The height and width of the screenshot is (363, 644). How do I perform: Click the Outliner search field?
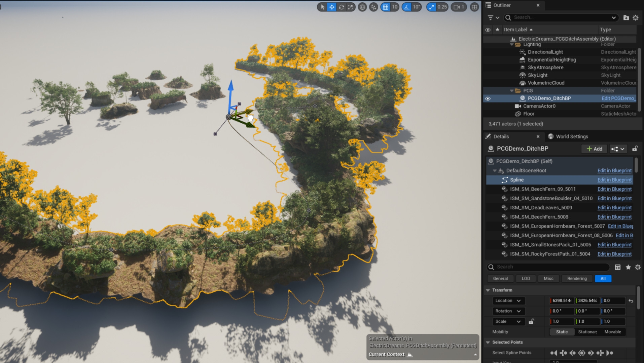(x=560, y=17)
